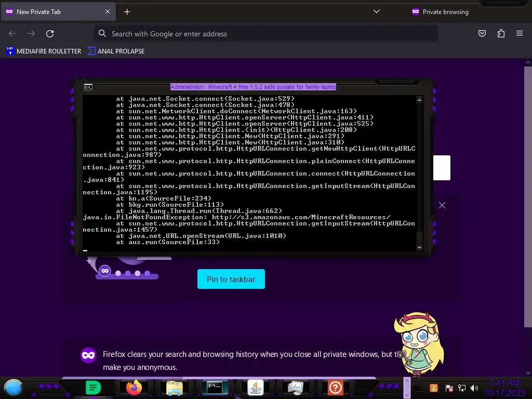
Task: Open a new browser tab
Action: coord(127,12)
